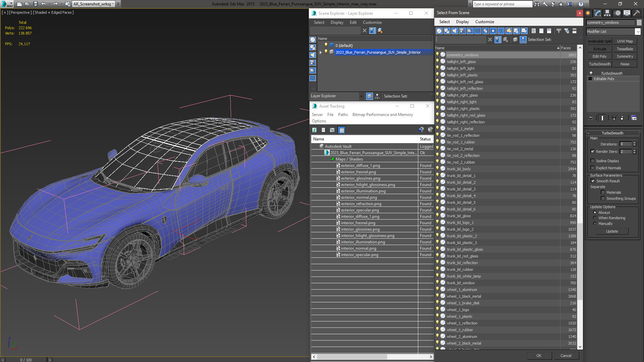644x362 pixels.
Task: Open the Layer Explorer mode dropdown arrow
Action: 361,96
